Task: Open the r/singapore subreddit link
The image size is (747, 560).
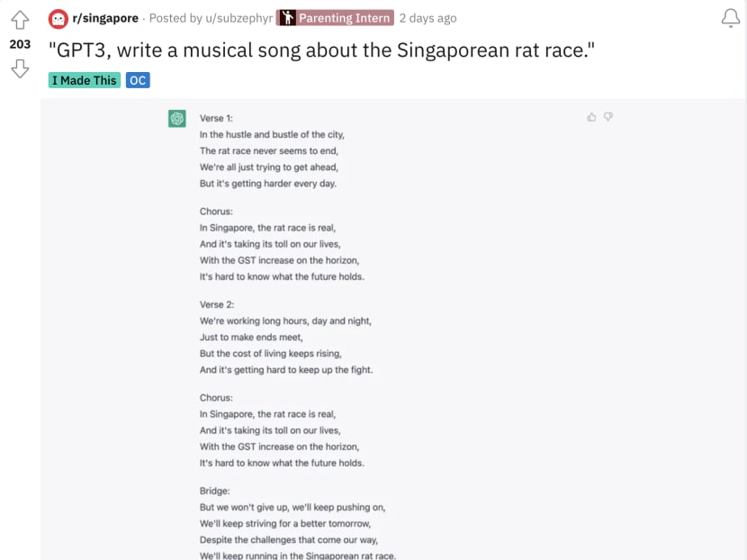Action: (107, 18)
